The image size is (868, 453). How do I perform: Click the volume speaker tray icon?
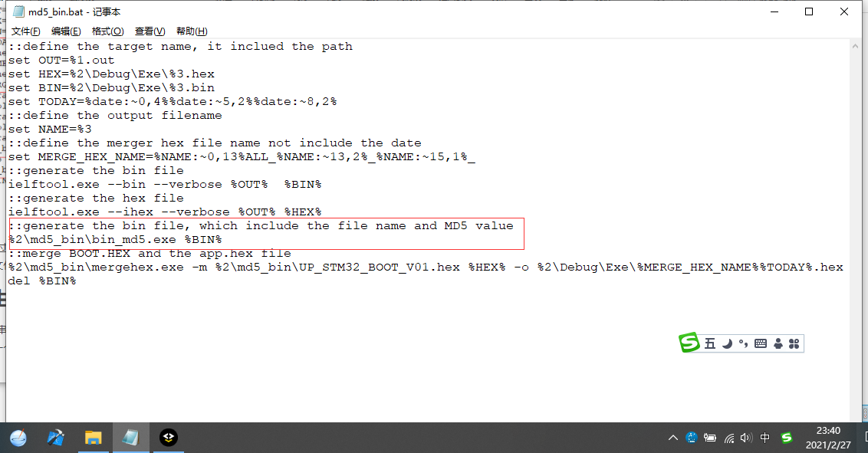coord(746,438)
